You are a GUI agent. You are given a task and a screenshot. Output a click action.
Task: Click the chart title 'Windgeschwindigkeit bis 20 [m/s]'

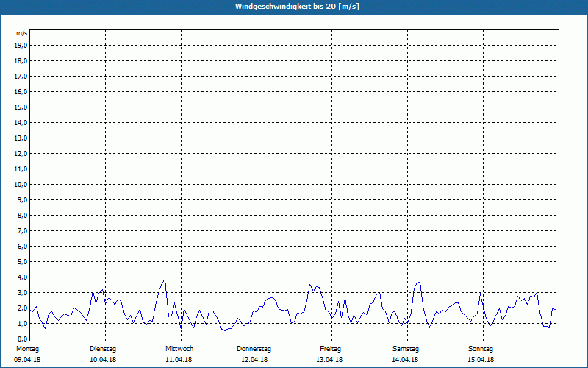point(297,7)
